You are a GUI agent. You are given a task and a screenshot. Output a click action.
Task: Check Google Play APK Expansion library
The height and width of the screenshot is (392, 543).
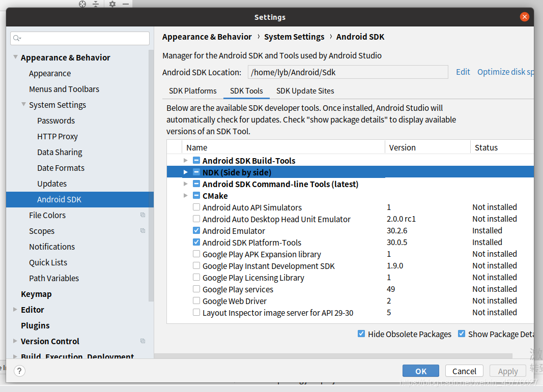196,254
